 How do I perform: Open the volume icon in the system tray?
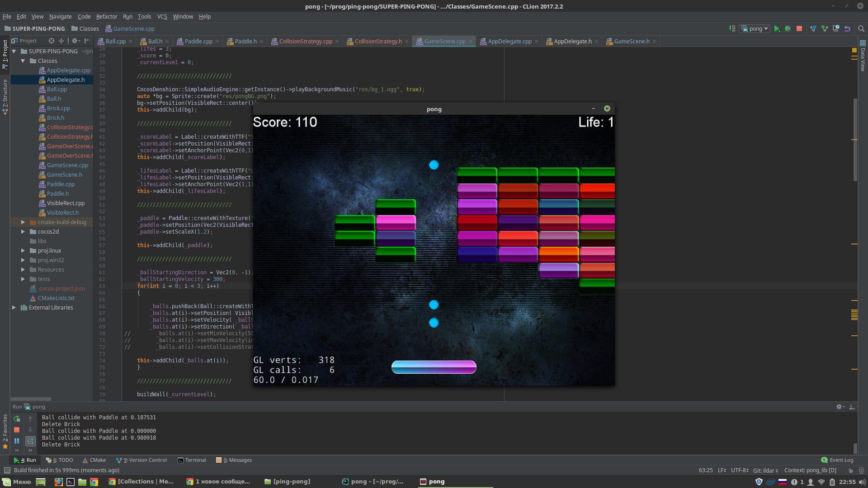pyautogui.click(x=862, y=482)
